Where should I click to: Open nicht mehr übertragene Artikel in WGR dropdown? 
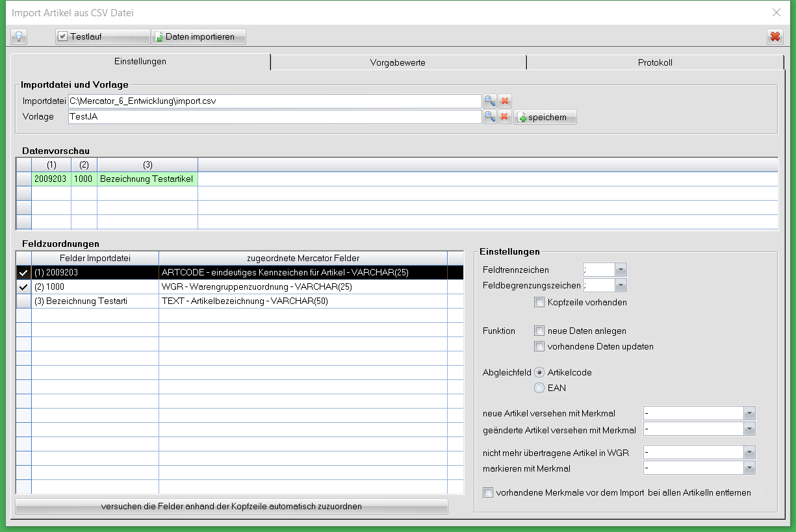pyautogui.click(x=750, y=452)
